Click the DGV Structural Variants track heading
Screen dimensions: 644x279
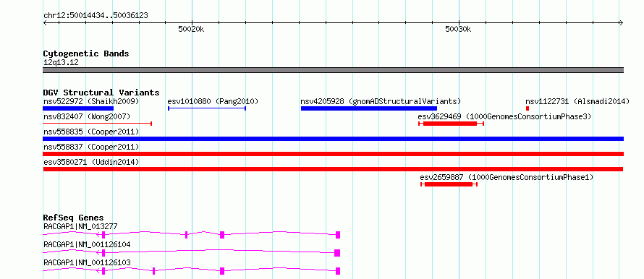pos(101,93)
